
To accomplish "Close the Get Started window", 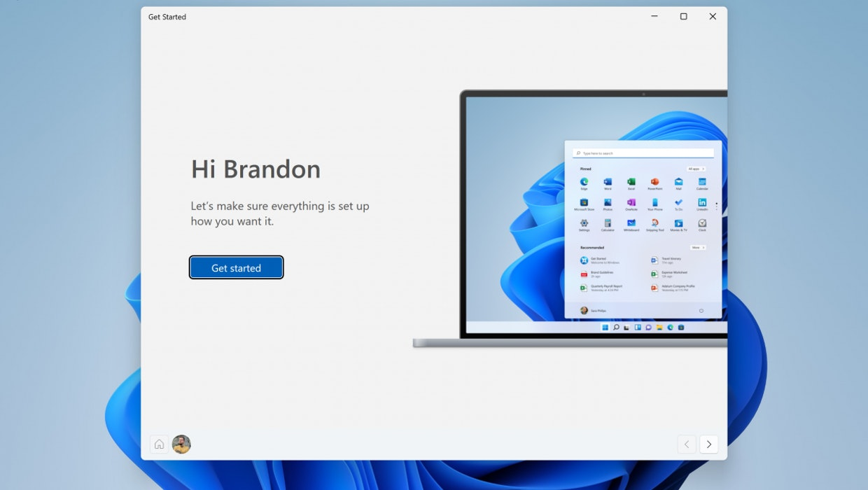I will click(713, 17).
